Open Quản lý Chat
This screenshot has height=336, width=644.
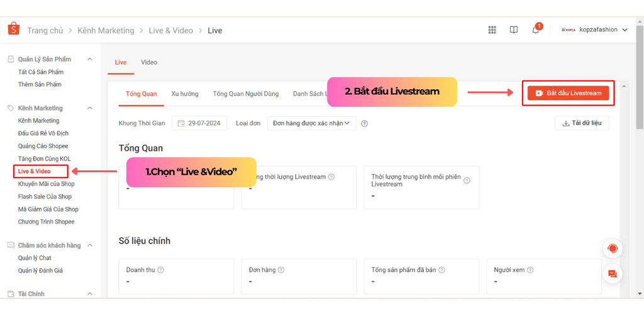click(35, 258)
